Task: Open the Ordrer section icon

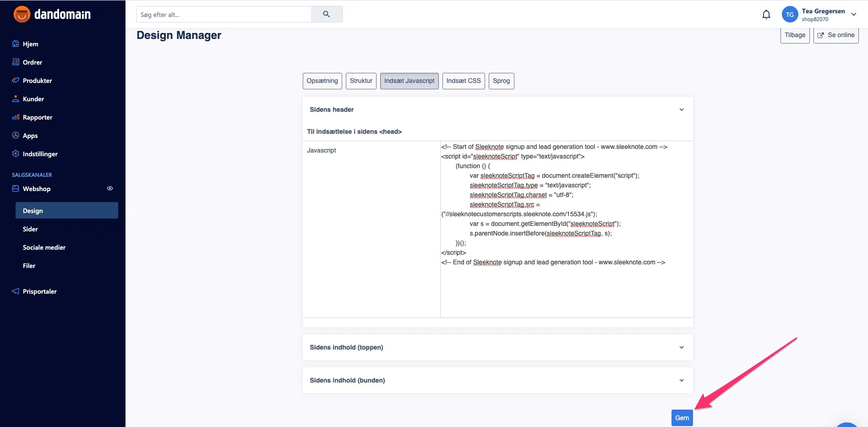Action: click(x=16, y=62)
